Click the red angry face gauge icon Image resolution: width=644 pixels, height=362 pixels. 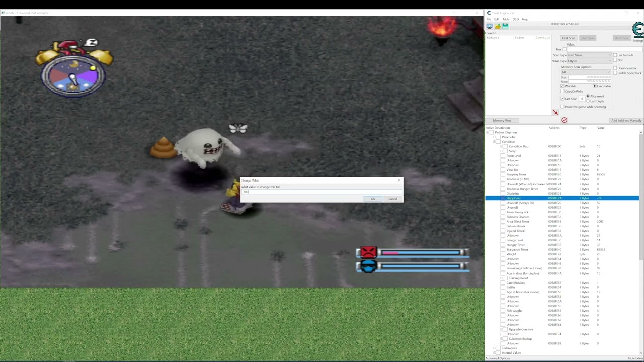point(369,252)
